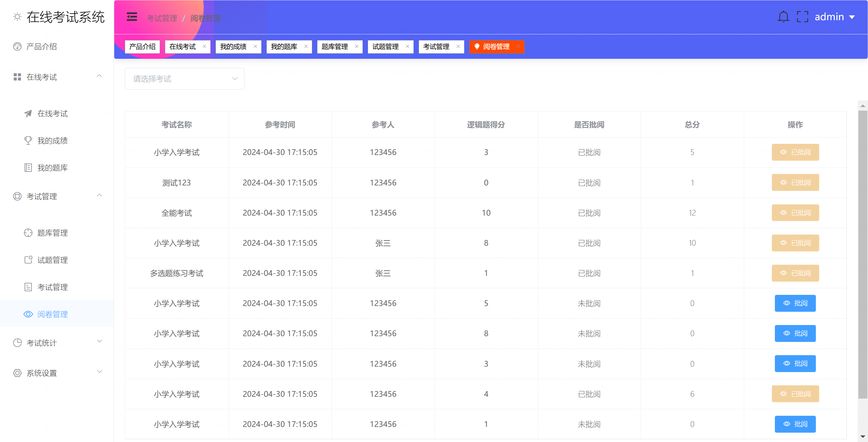
Task: Close the 阅卷管理 active tab
Action: coord(518,46)
